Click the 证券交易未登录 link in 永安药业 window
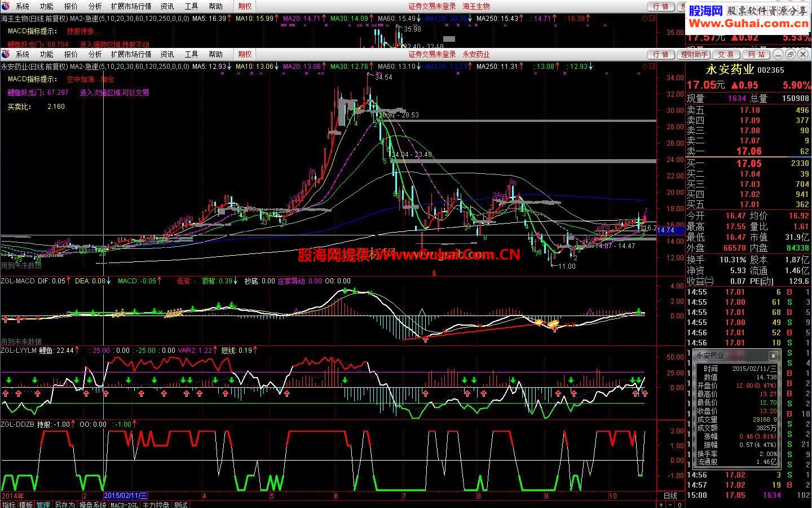The image size is (812, 508). pos(432,54)
